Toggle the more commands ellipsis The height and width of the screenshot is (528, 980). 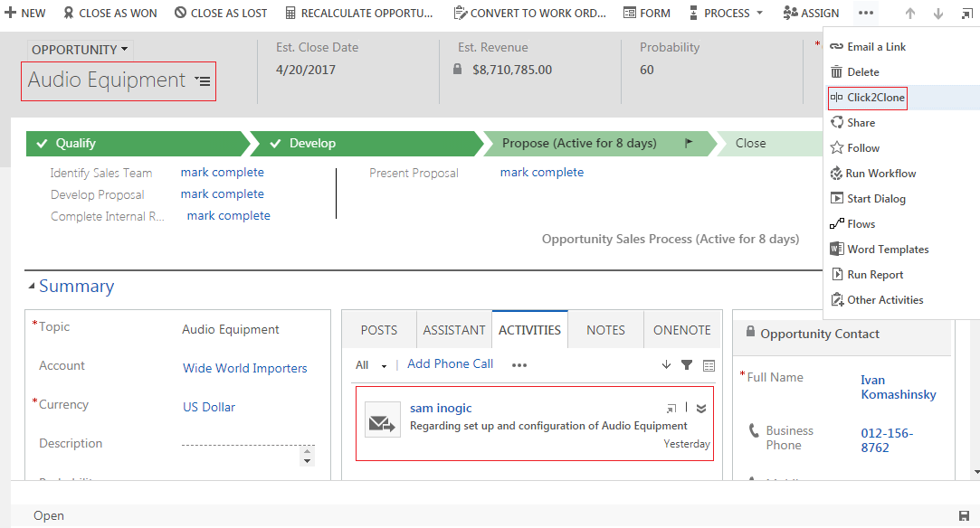[x=866, y=13]
